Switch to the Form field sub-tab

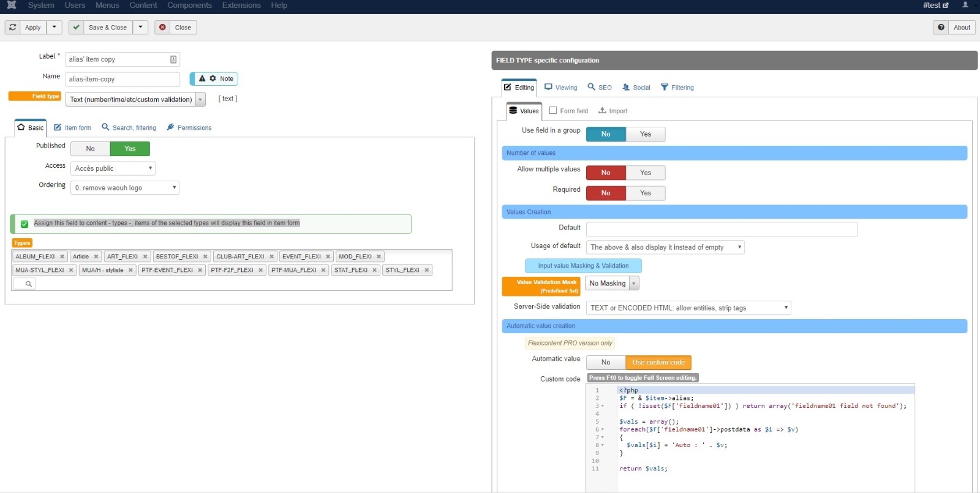point(568,111)
